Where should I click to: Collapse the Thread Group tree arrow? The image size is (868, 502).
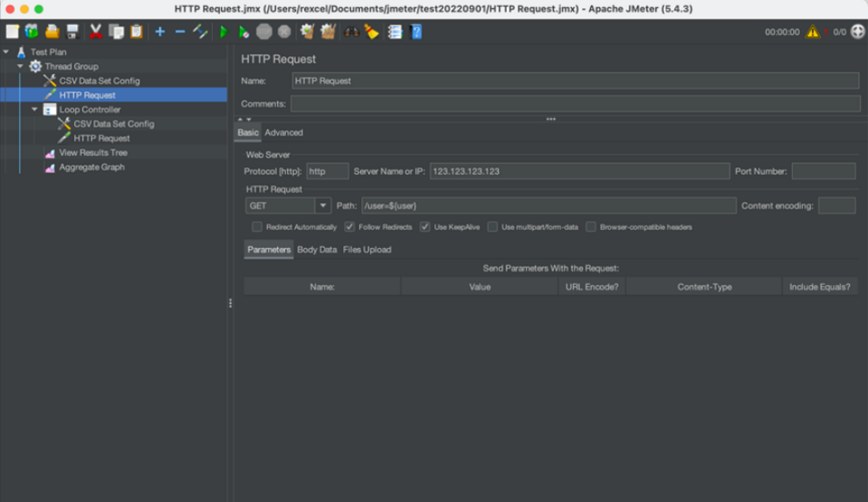[21, 66]
